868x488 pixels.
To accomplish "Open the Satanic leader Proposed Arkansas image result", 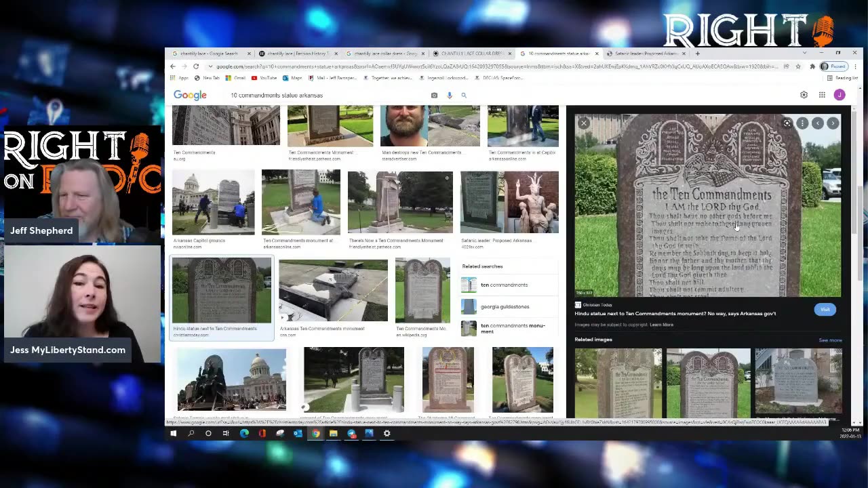I will pos(509,202).
